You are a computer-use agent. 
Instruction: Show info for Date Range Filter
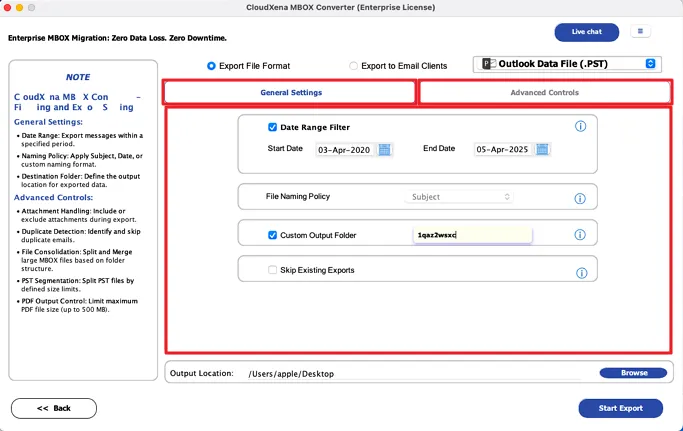tap(580, 126)
